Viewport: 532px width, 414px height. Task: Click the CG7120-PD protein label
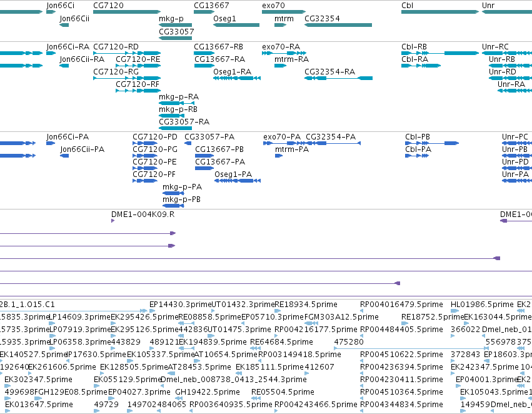[x=154, y=137]
